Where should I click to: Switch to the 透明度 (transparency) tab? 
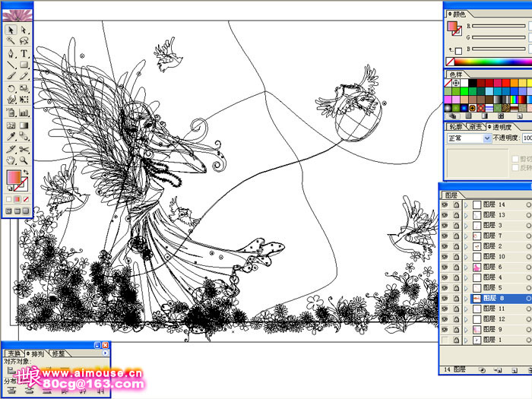[500, 127]
